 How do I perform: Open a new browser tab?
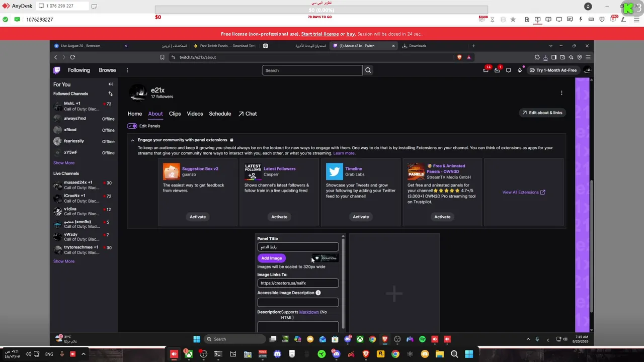(x=473, y=46)
